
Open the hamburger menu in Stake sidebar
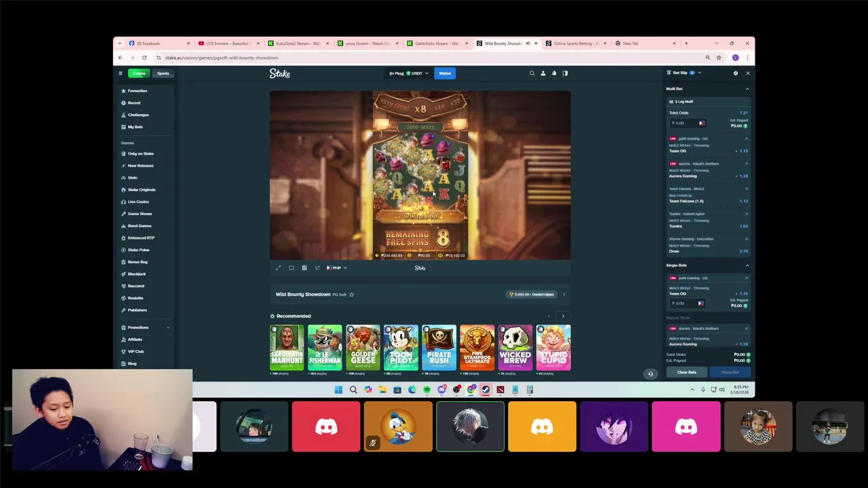pyautogui.click(x=121, y=73)
